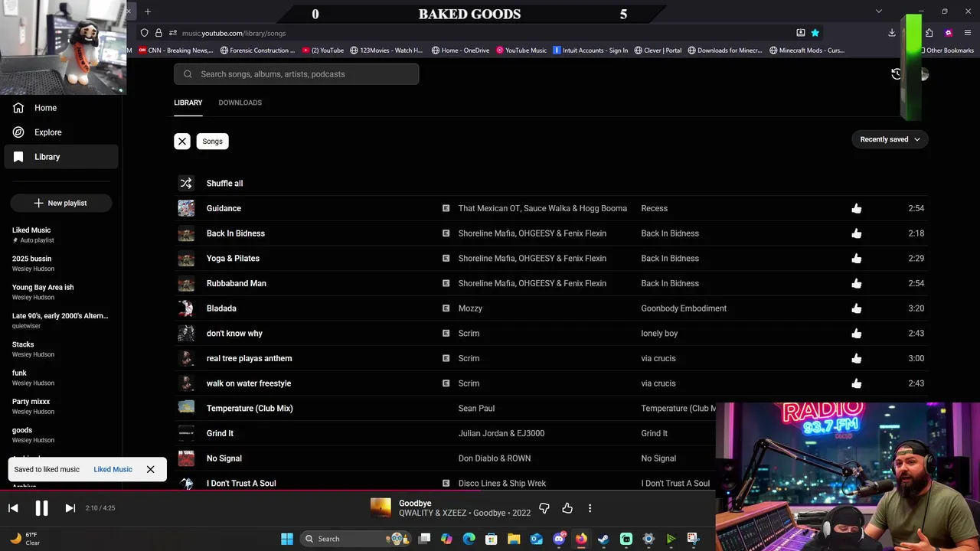980x551 pixels.
Task: Skip to the previous track
Action: click(x=13, y=508)
